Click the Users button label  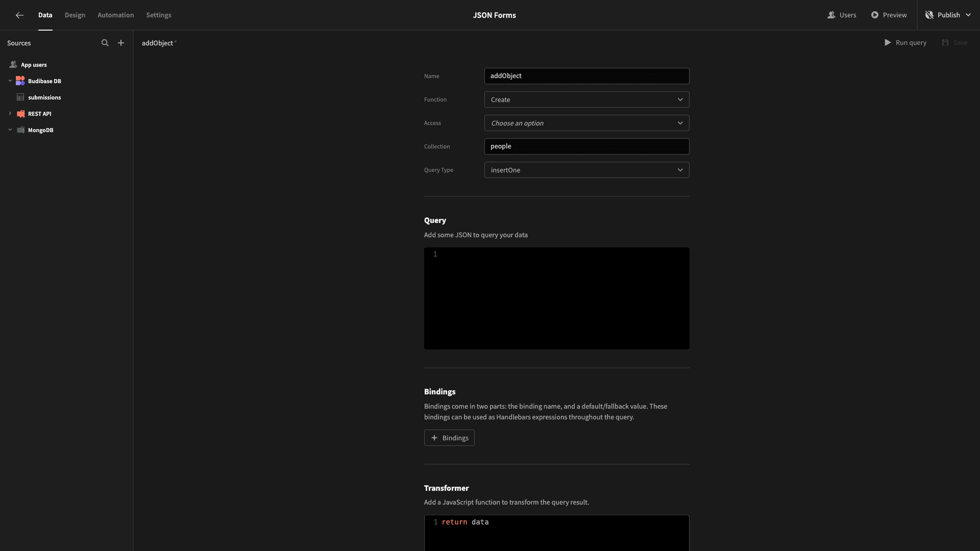848,15
